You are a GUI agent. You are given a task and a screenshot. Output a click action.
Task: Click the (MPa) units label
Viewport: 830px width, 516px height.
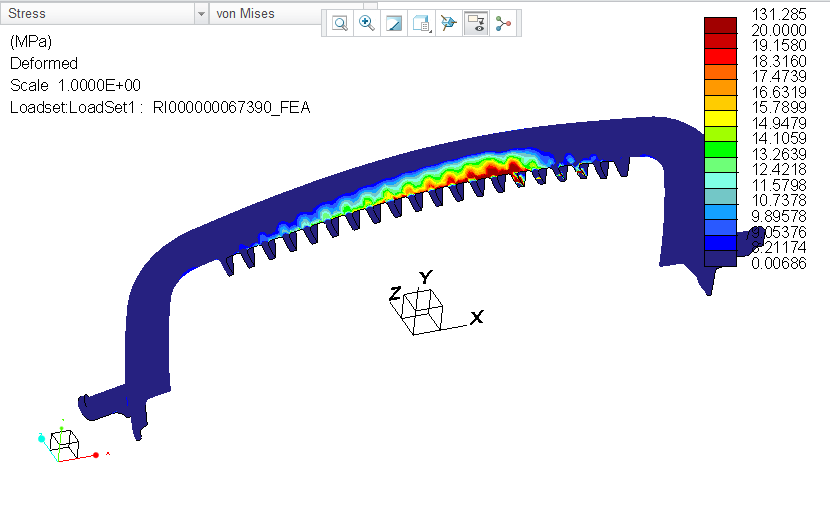[31, 41]
